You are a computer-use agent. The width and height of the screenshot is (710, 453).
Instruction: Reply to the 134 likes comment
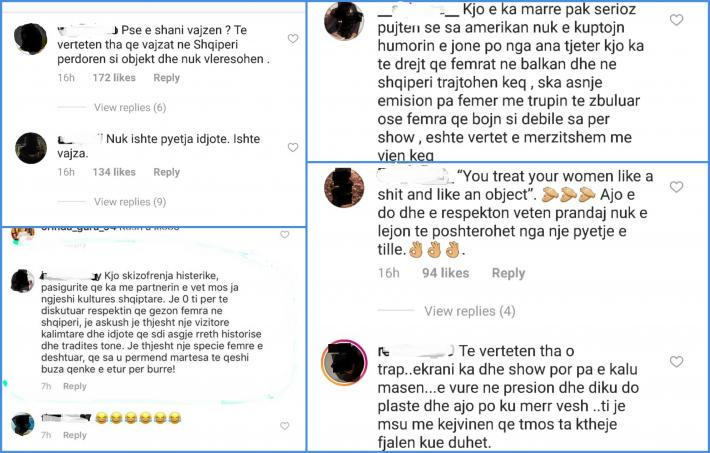click(x=167, y=172)
